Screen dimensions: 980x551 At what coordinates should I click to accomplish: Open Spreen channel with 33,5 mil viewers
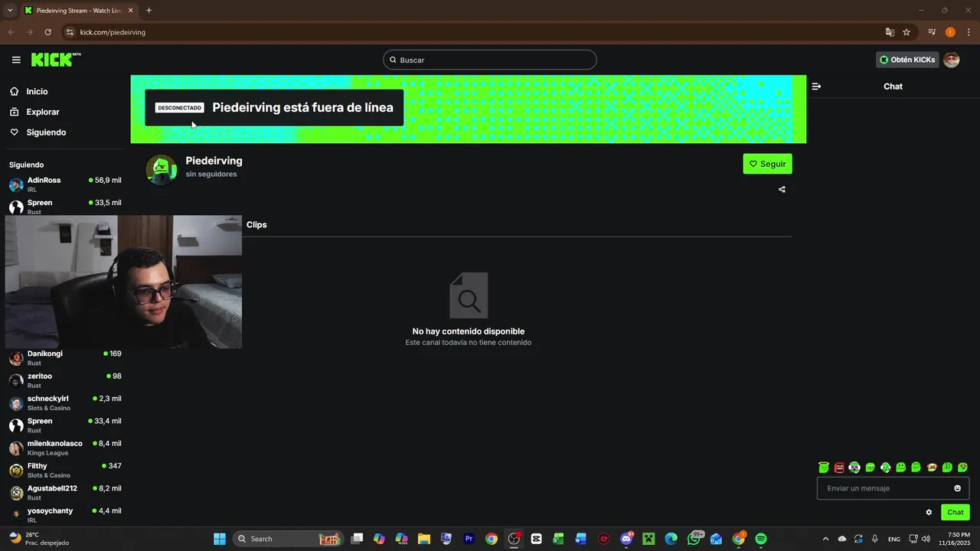(65, 207)
